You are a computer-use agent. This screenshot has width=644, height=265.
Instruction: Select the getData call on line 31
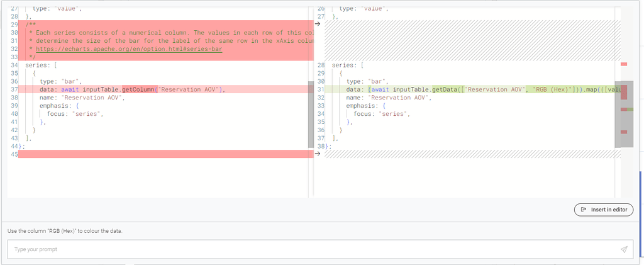[x=445, y=89]
